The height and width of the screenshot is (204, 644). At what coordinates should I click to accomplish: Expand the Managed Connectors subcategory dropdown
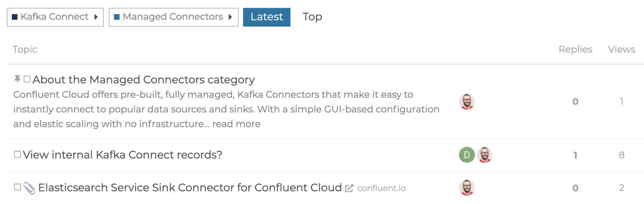(174, 17)
